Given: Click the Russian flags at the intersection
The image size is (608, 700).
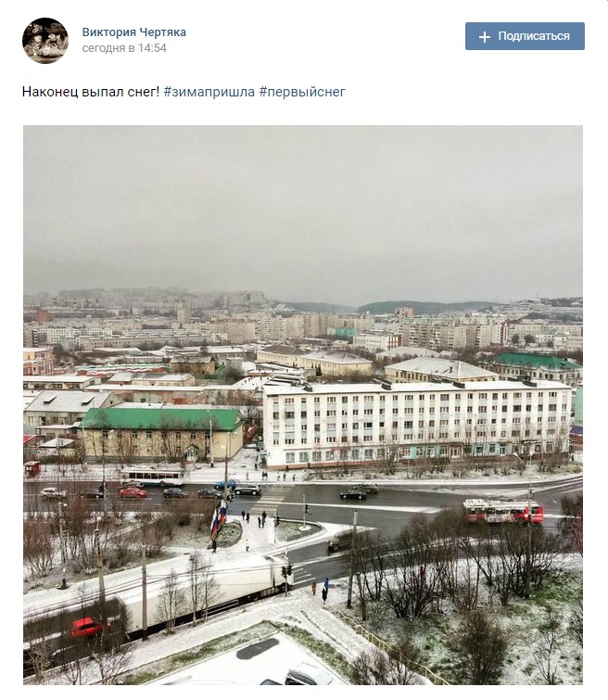Looking at the screenshot, I should point(219,519).
